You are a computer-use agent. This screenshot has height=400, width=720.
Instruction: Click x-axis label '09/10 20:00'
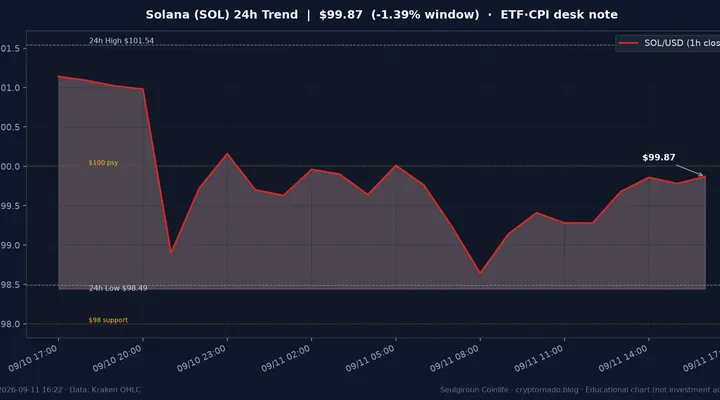coord(117,358)
